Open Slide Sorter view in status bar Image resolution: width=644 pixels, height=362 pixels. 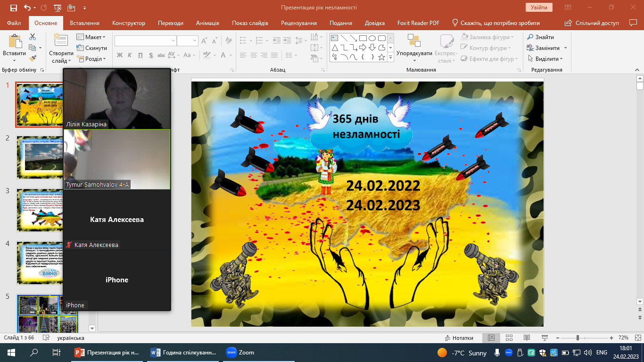[x=509, y=338]
